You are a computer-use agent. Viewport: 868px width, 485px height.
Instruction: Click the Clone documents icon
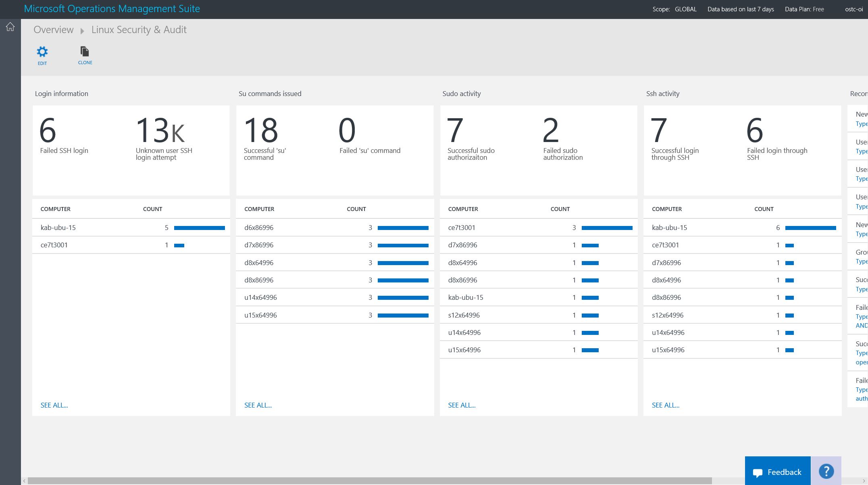(x=85, y=51)
